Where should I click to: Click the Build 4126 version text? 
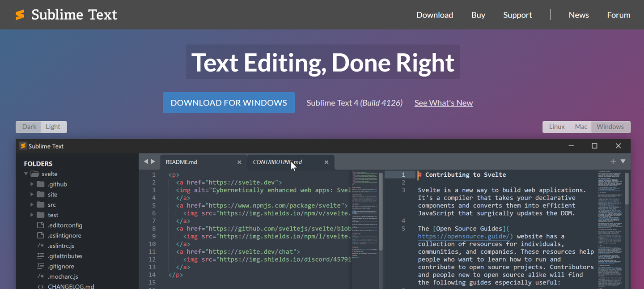pos(381,103)
